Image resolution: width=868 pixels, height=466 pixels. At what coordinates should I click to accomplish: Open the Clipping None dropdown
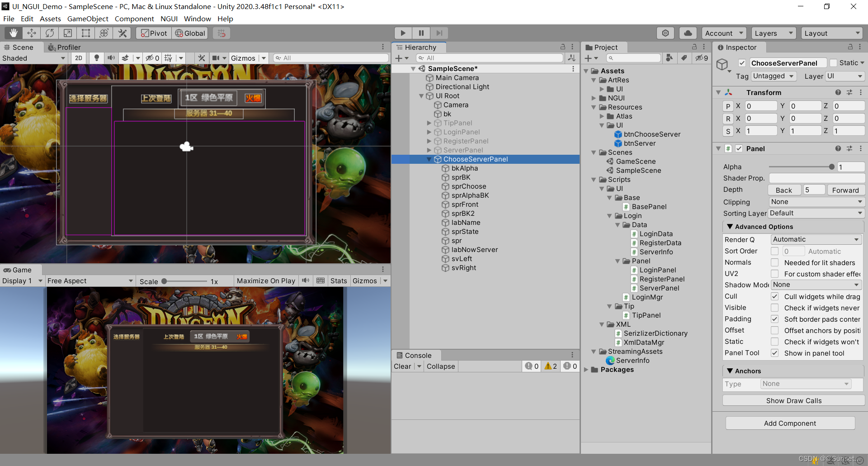[816, 202]
